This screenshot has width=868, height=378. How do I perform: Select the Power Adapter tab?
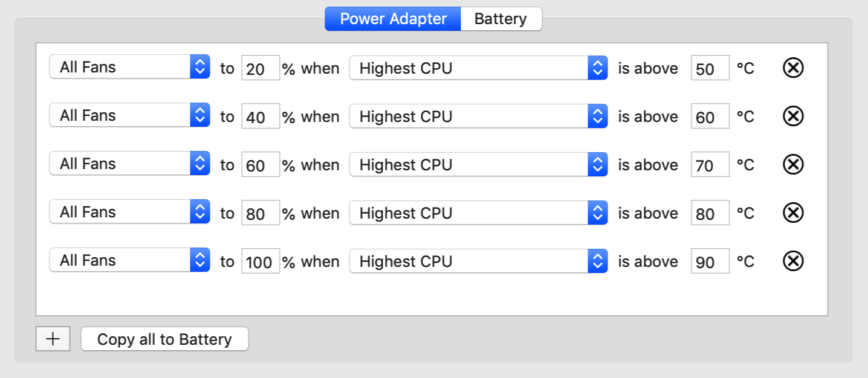point(393,19)
